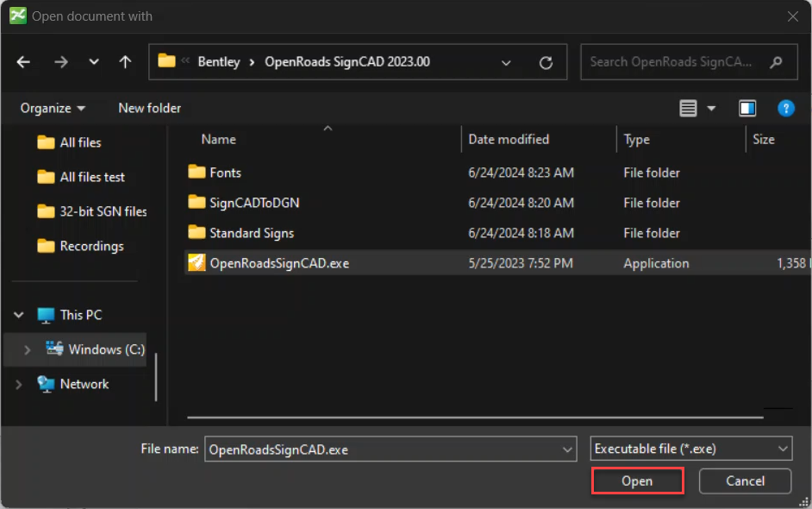Click the Cancel button
Image resolution: width=812 pixels, height=509 pixels.
click(x=745, y=481)
